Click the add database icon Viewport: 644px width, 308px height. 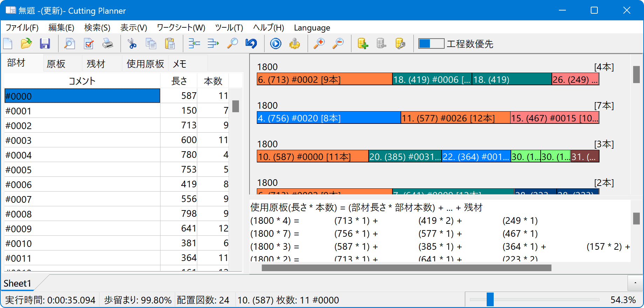click(363, 44)
